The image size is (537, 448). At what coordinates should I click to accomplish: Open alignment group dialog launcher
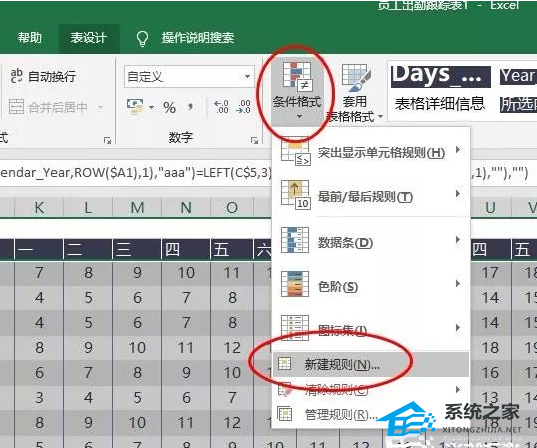(x=107, y=140)
